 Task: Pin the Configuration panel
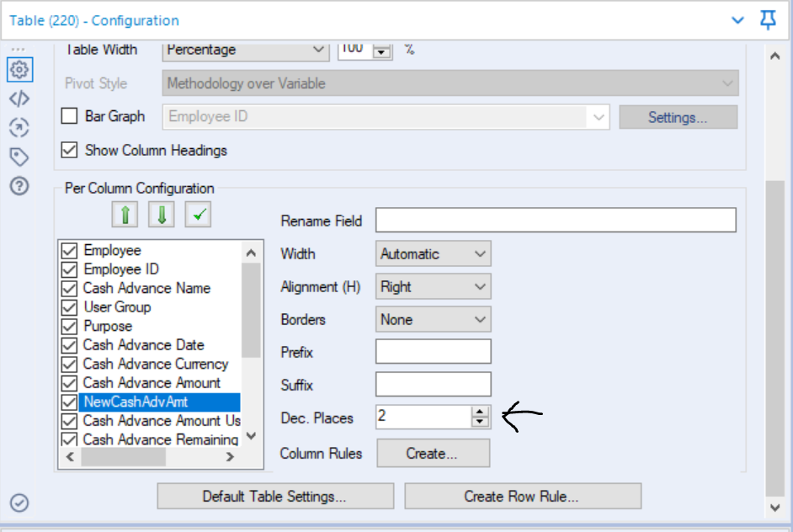pyautogui.click(x=767, y=19)
